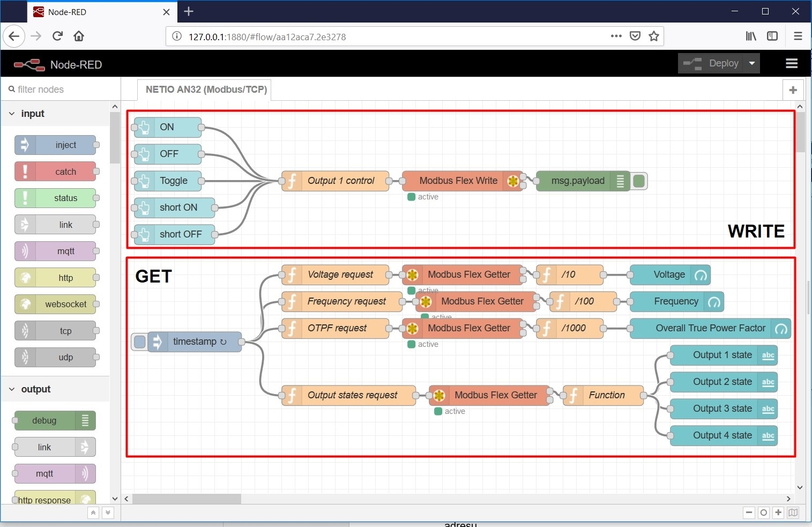Collapse all palette categories arrow
812x527 pixels.
(93, 513)
